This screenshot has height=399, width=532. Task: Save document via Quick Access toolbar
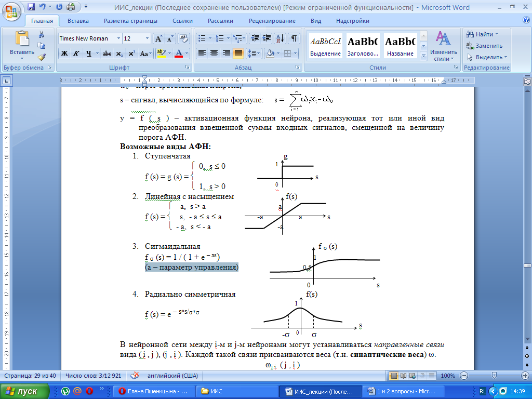point(31,7)
